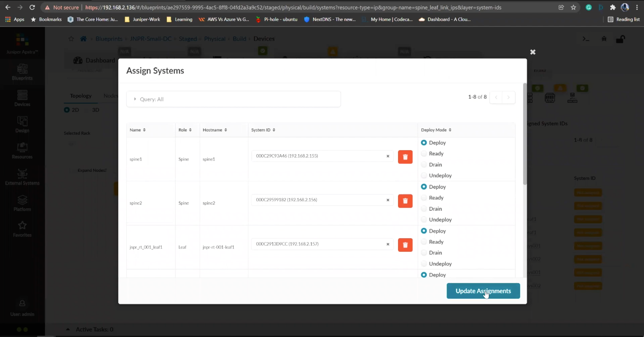The image size is (644, 337).
Task: Open Blueprints breadcrumb link
Action: pyautogui.click(x=109, y=39)
